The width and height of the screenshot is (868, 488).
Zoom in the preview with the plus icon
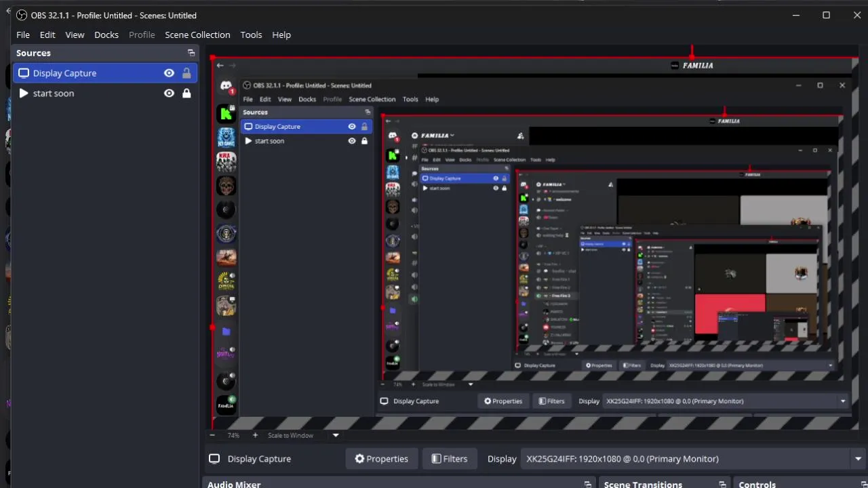(255, 435)
